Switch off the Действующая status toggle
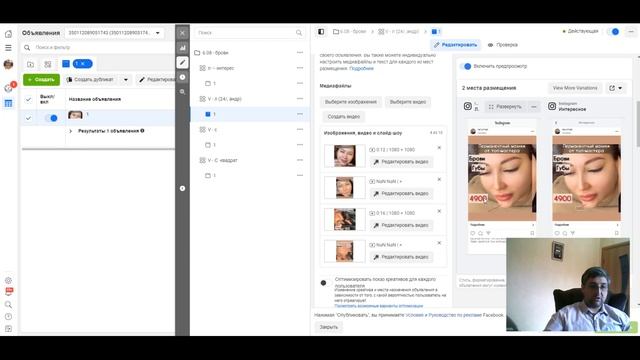Image resolution: width=640 pixels, height=360 pixels. (x=613, y=31)
